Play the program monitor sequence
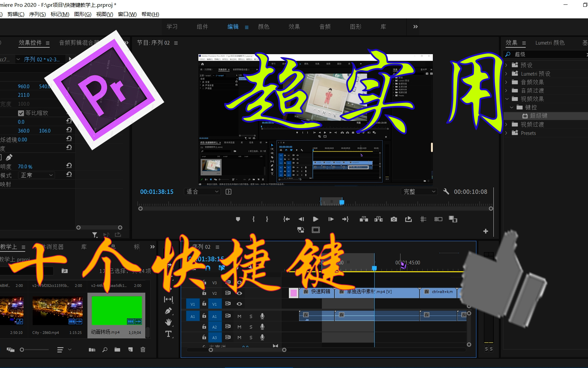This screenshot has height=368, width=588. click(x=316, y=219)
